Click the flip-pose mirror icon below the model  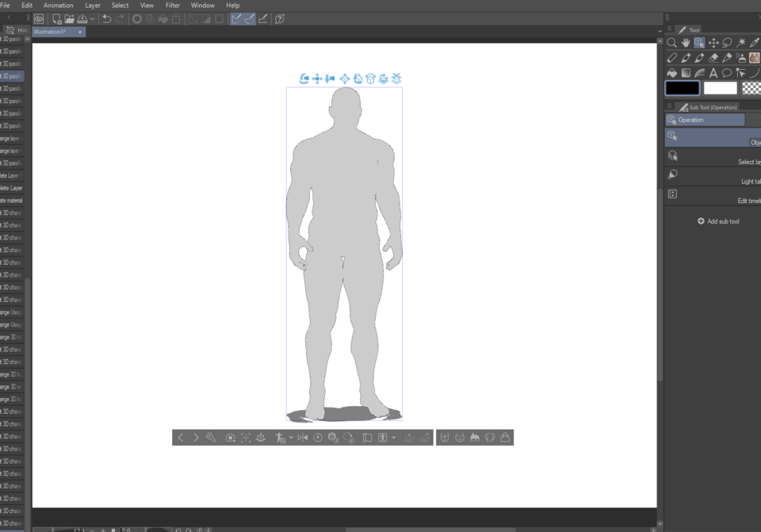pos(302,437)
